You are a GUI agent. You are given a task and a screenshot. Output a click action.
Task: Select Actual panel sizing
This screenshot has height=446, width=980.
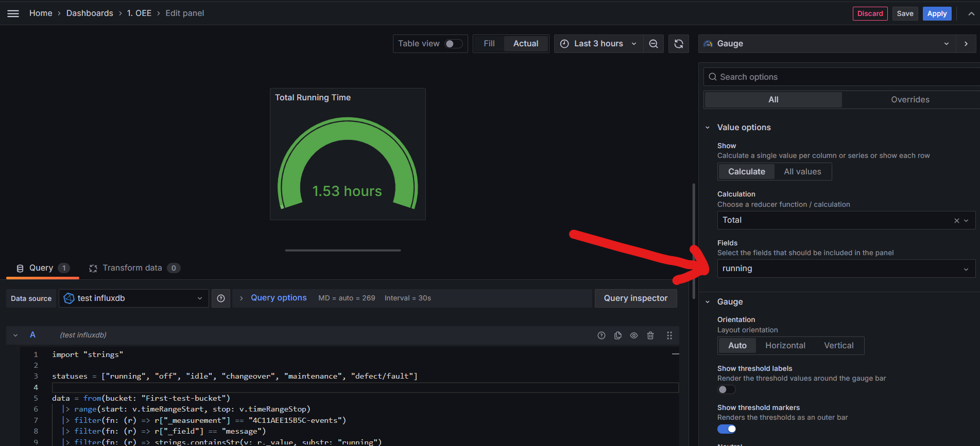coord(526,44)
